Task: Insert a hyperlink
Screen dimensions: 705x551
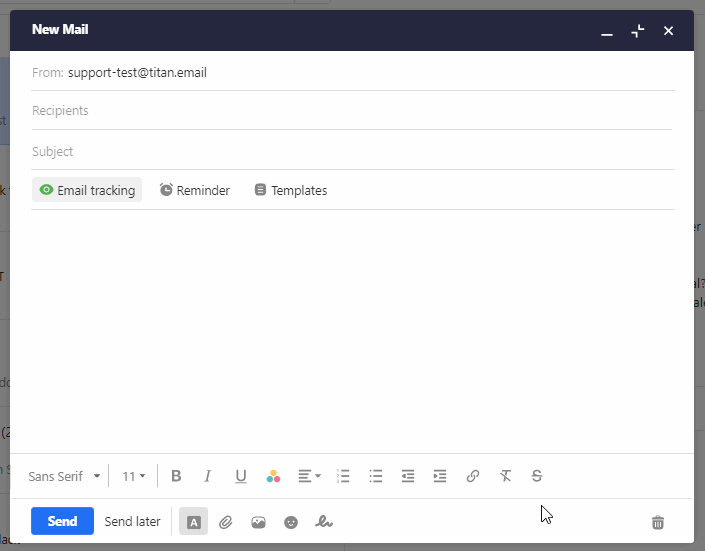Action: [x=473, y=476]
